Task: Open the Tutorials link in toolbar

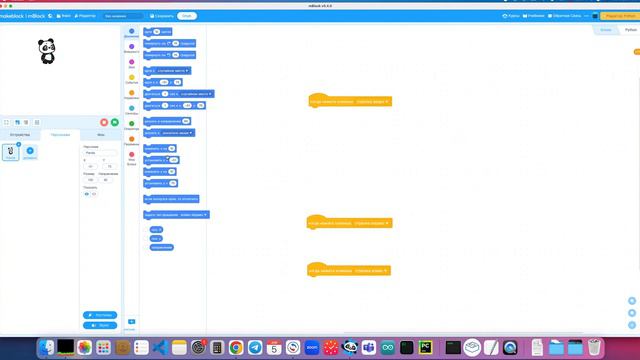Action: 533,16
